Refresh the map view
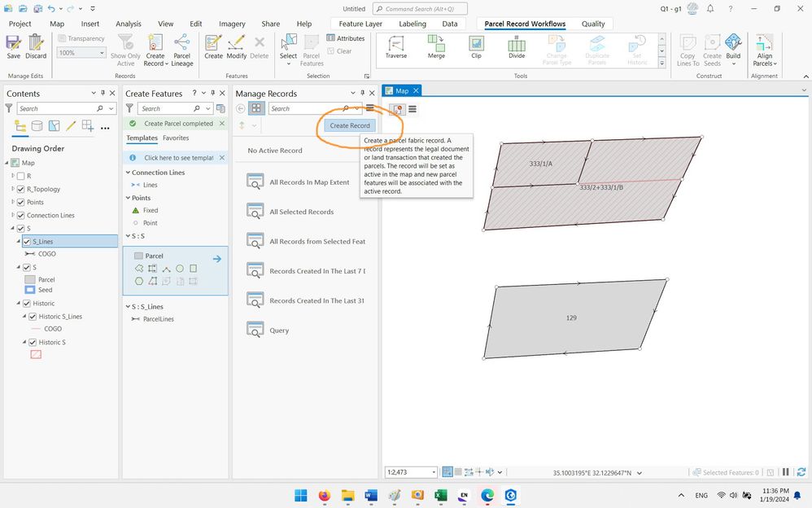812x508 pixels. pyautogui.click(x=801, y=471)
